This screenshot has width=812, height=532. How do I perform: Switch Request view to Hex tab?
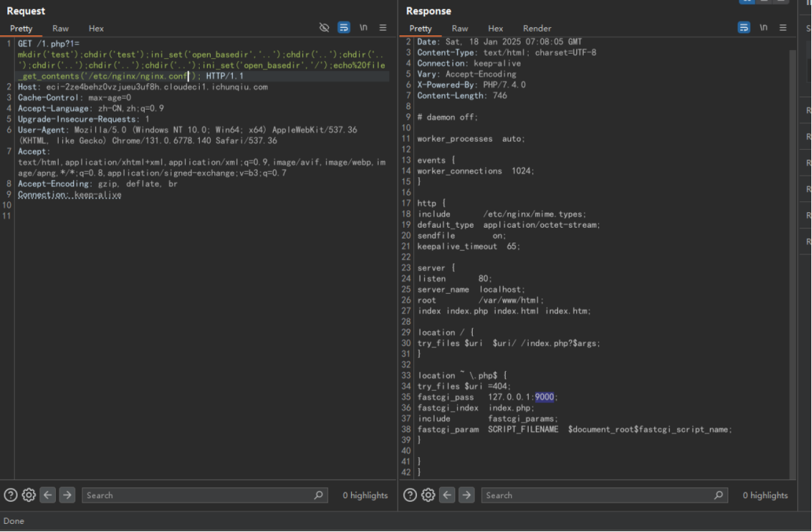click(95, 29)
